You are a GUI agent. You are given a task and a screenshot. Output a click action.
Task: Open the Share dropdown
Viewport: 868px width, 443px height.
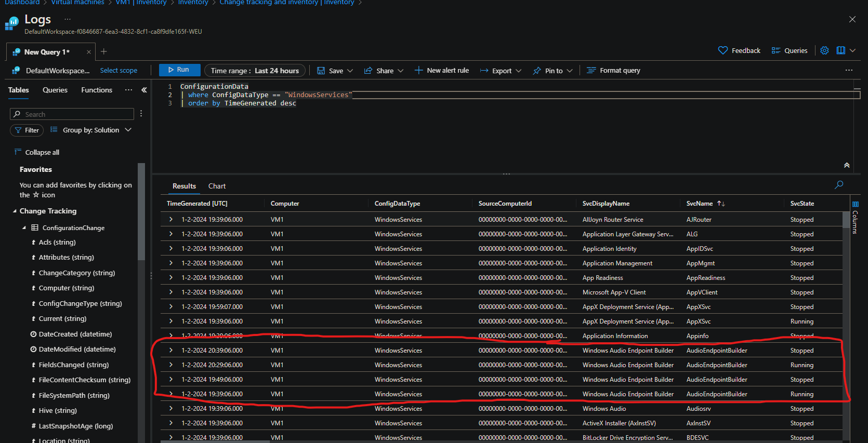coord(384,71)
